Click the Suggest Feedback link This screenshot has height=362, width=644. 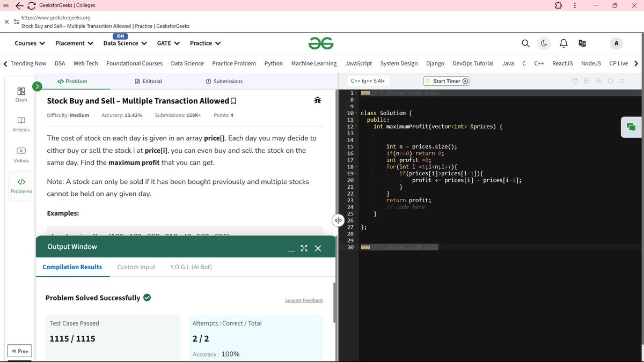[304, 300]
